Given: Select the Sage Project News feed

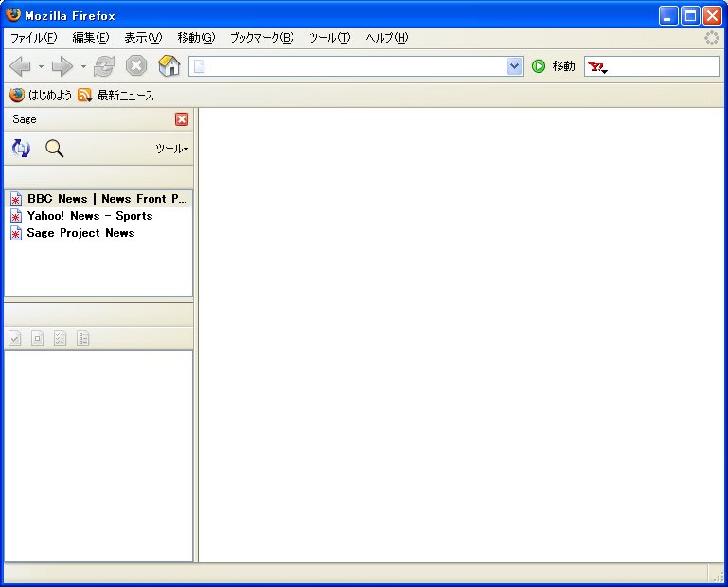Looking at the screenshot, I should click(98, 233).
